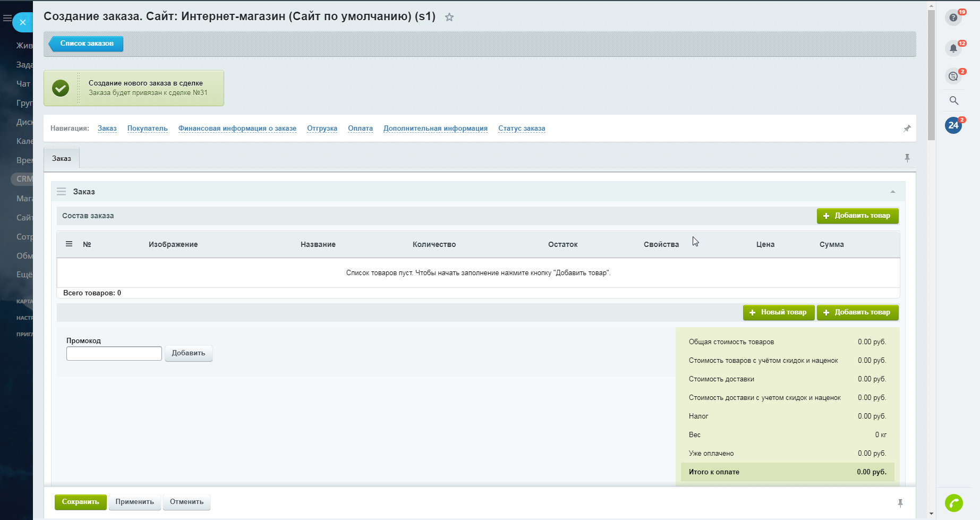
Task: Toggle the pin on the tab row
Action: pos(907,158)
